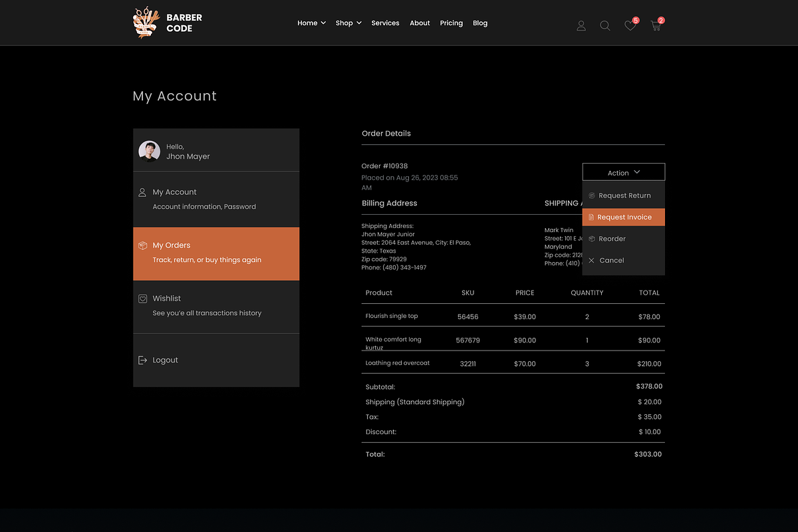798x532 pixels.
Task: Click the Logout arrow icon
Action: pos(142,360)
